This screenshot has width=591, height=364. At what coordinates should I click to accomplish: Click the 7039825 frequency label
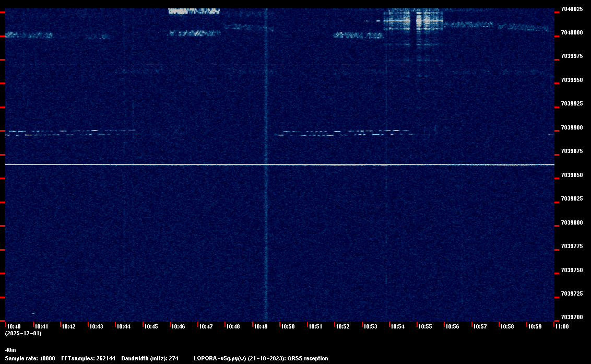coord(572,199)
